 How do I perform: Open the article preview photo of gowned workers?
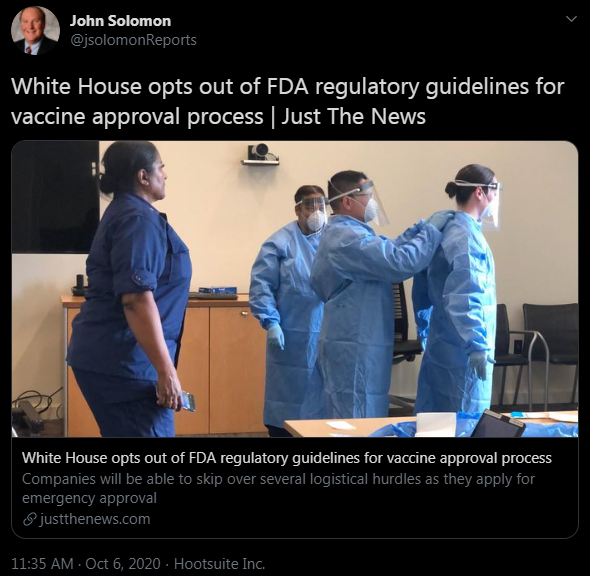[x=295, y=289]
